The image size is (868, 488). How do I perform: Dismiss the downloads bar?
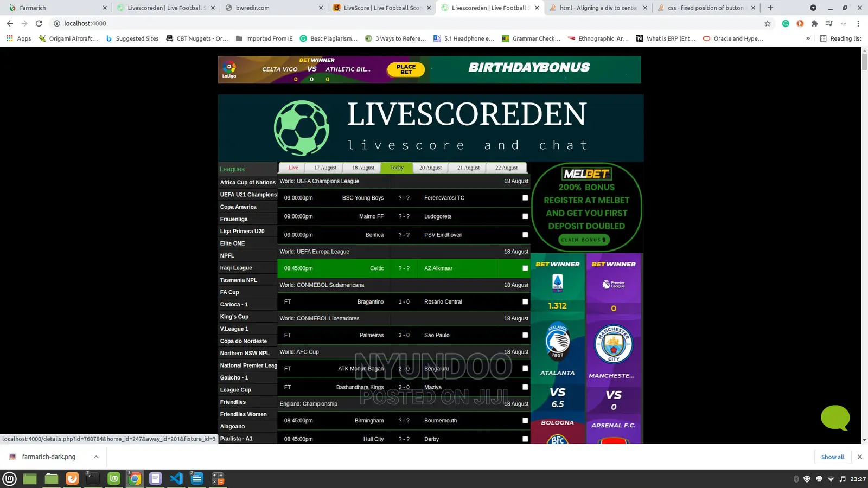pyautogui.click(x=859, y=457)
